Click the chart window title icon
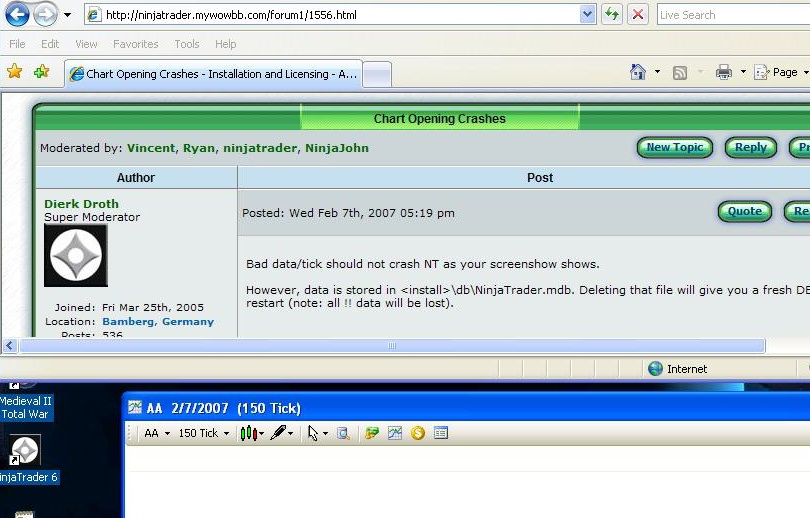Screen dimensions: 810x518 tap(135, 407)
